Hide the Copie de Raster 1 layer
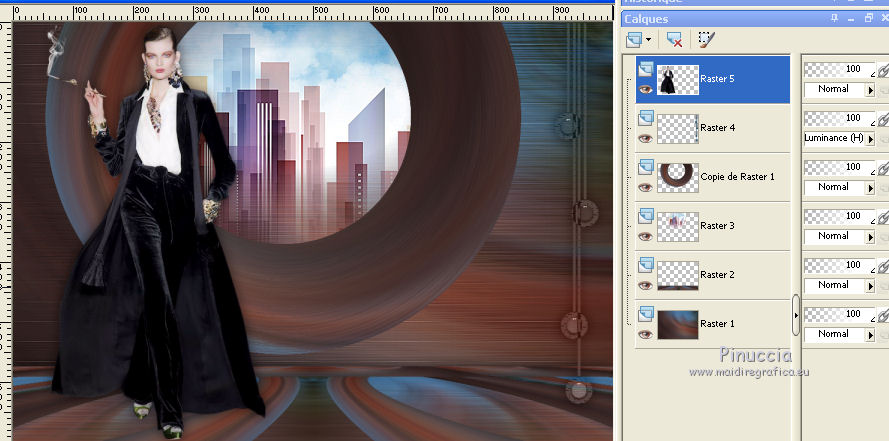This screenshot has height=441, width=889. point(645,187)
